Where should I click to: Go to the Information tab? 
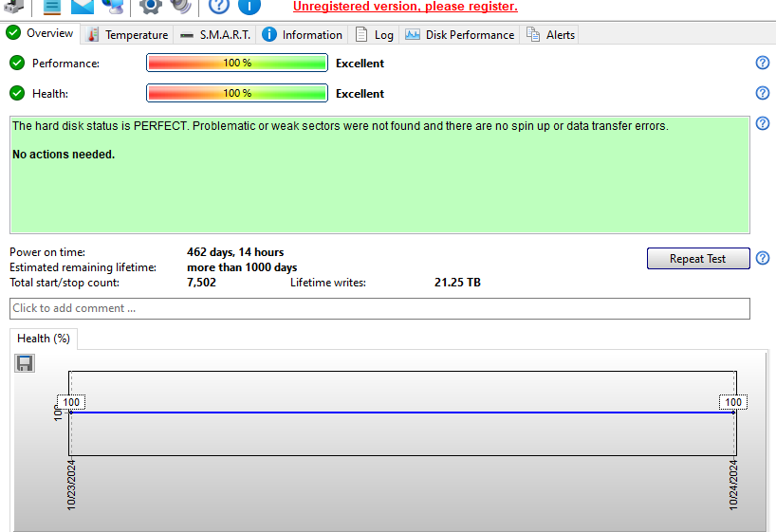302,35
